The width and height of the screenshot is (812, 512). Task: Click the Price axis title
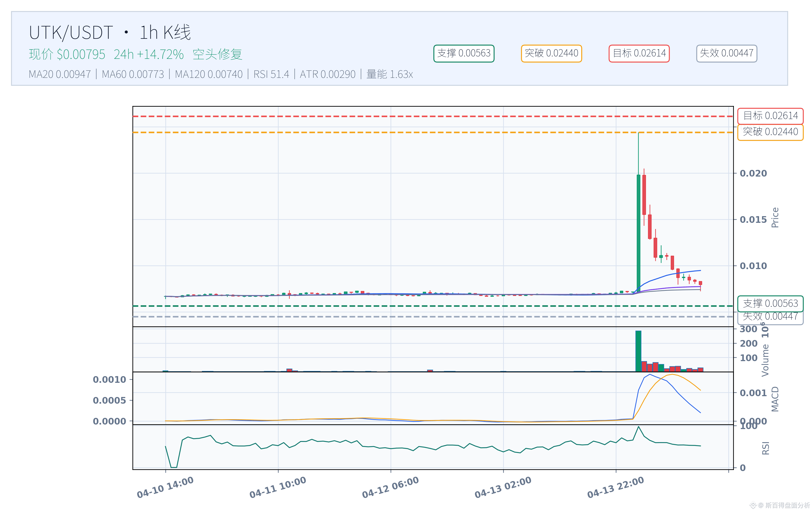pos(775,217)
